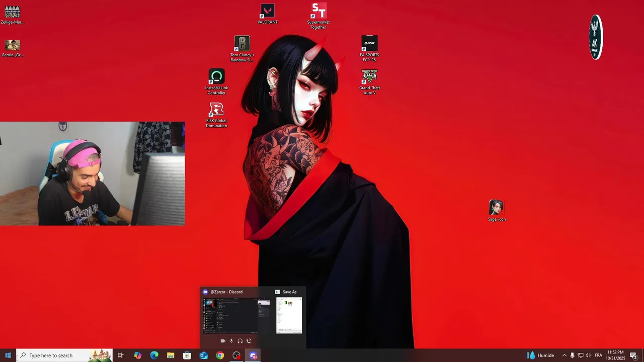Click the microphone tray icon
The height and width of the screenshot is (362, 644).
coord(572,355)
